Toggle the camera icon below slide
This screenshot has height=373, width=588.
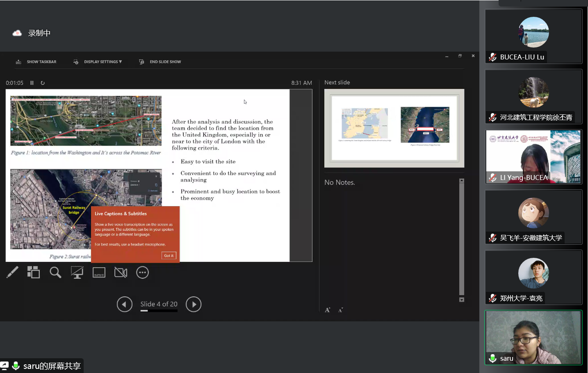[121, 272]
